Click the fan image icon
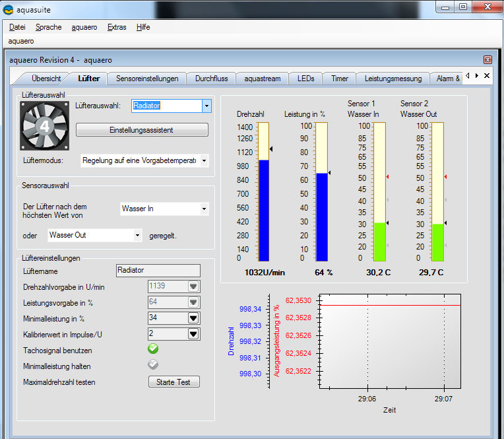This screenshot has height=439, width=504. pyautogui.click(x=46, y=125)
